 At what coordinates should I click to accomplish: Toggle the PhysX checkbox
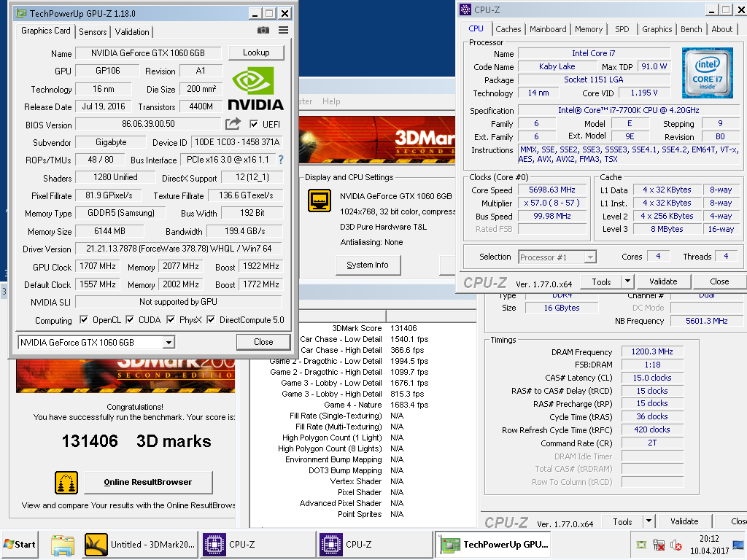click(x=171, y=319)
